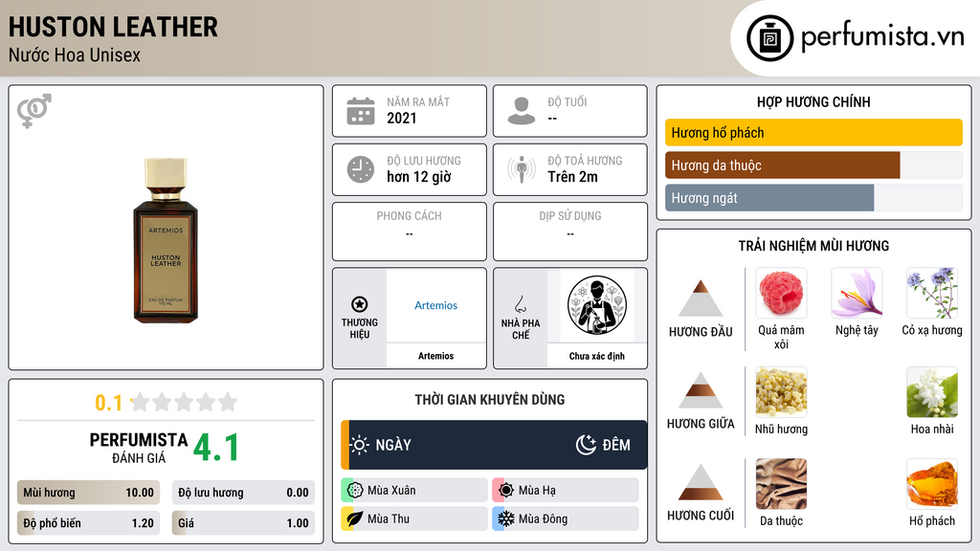
Task: Click the unisex gender symbol icon
Action: [x=34, y=111]
